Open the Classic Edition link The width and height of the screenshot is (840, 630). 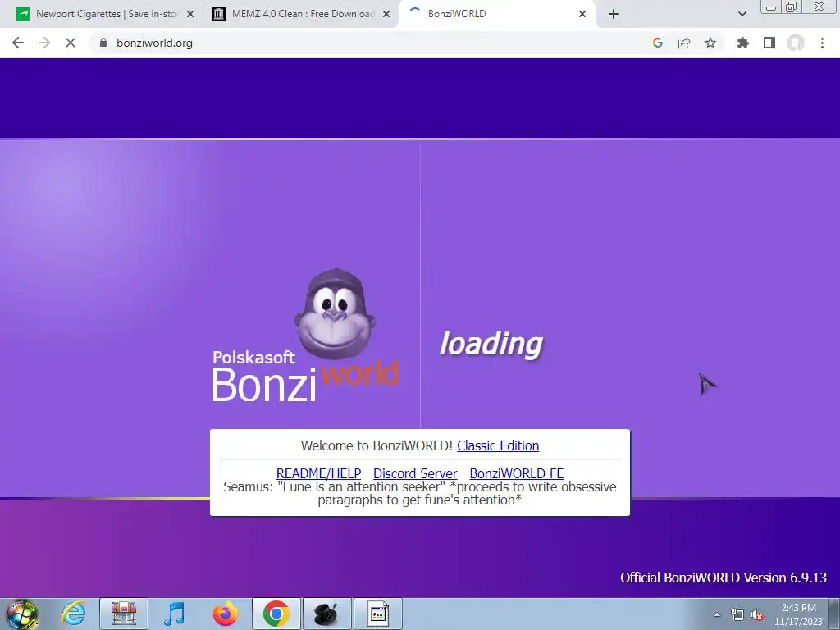[498, 445]
